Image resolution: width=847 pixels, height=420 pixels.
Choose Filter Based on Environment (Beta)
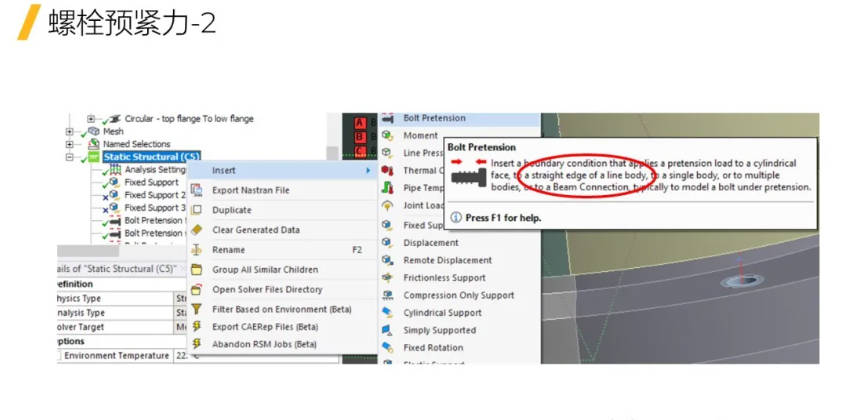(x=282, y=309)
